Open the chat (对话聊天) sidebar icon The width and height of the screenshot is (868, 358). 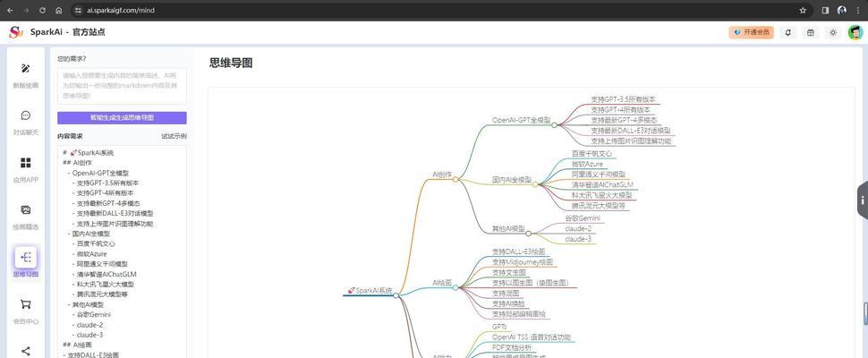tap(25, 115)
